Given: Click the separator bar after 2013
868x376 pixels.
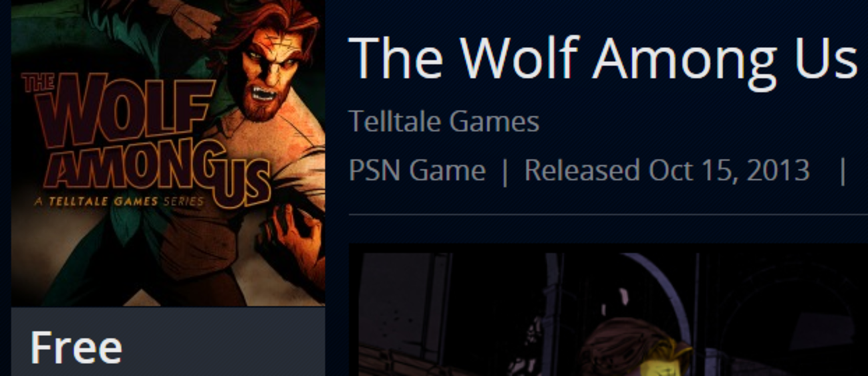Looking at the screenshot, I should 843,171.
